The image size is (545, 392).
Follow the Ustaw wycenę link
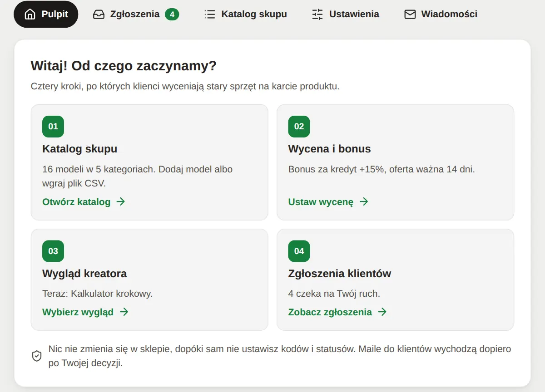tap(328, 202)
